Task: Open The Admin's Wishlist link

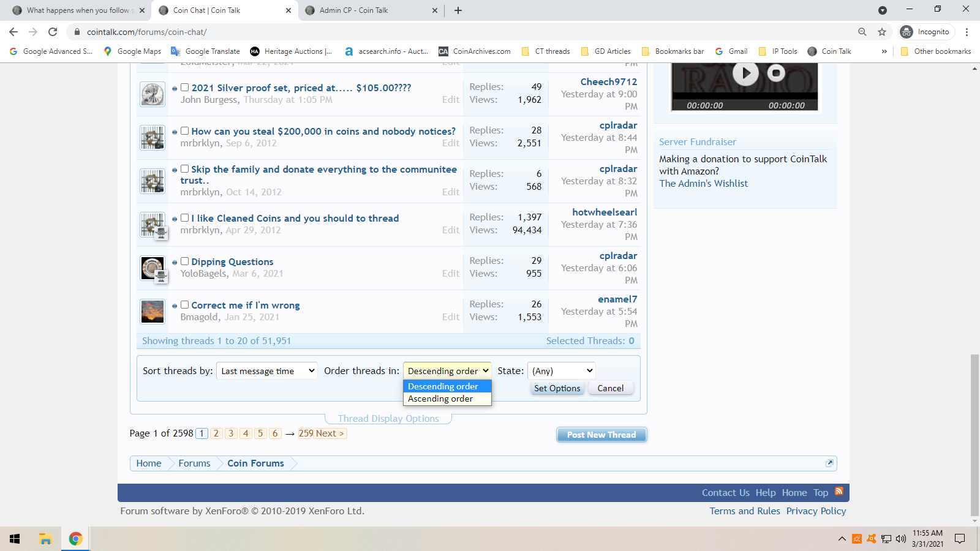Action: point(703,184)
